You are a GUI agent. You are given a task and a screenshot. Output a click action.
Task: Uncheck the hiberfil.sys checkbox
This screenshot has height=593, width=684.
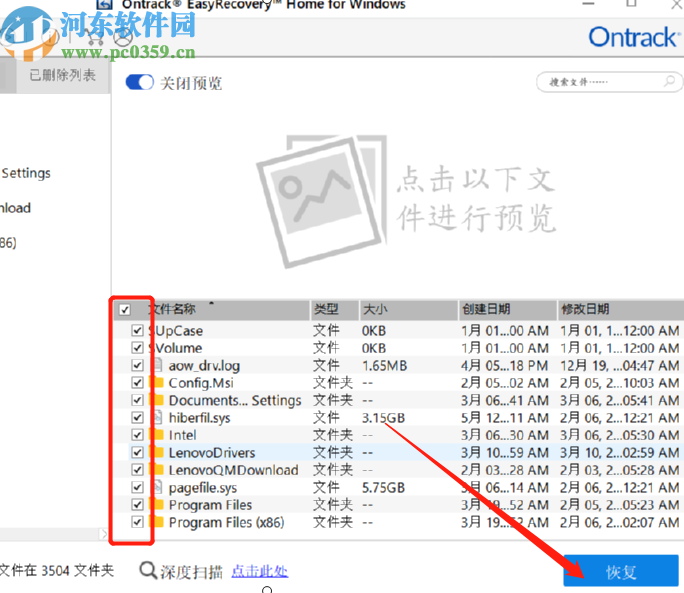[137, 418]
